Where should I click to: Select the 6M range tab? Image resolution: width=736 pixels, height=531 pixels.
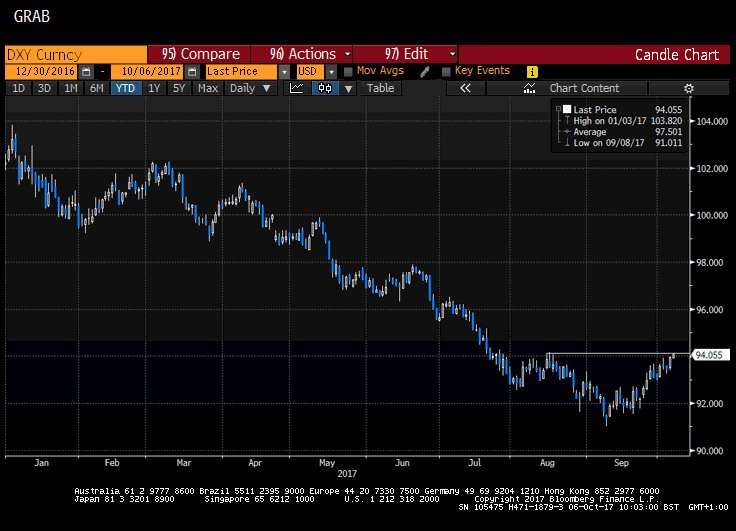click(97, 88)
